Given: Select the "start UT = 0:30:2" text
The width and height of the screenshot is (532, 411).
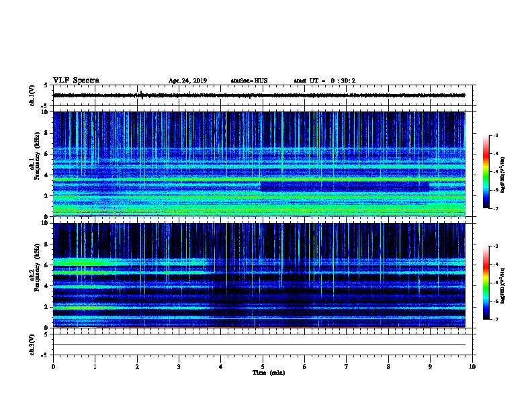Looking at the screenshot, I should click(x=324, y=81).
